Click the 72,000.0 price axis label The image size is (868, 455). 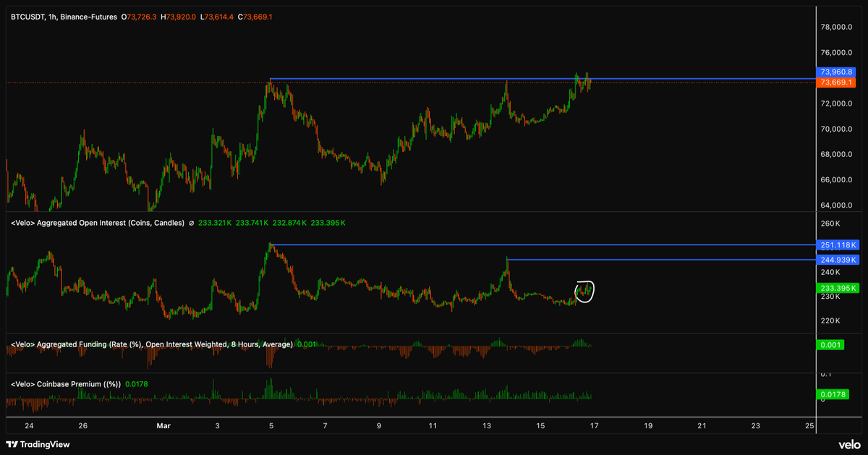pos(836,103)
